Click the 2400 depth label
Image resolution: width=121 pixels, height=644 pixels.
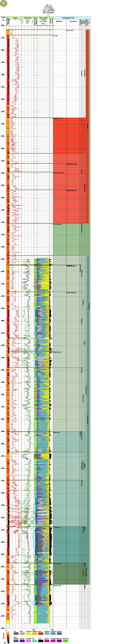tap(3, 124)
